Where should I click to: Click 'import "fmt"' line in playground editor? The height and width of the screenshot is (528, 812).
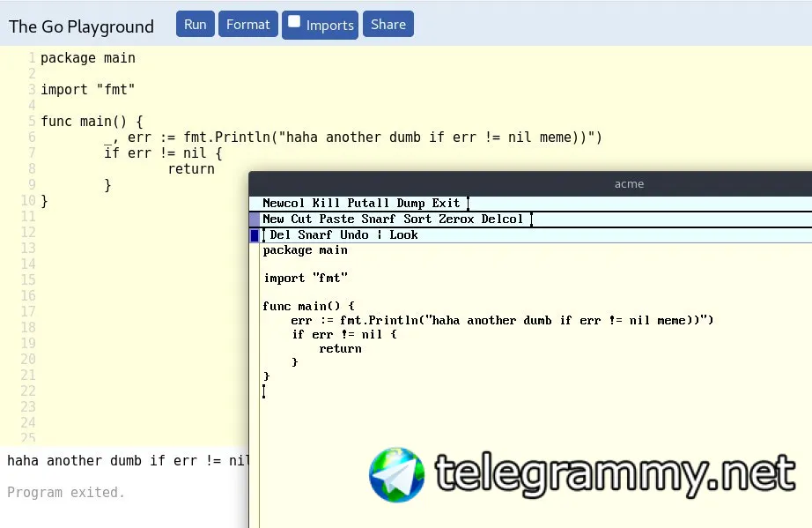click(88, 90)
